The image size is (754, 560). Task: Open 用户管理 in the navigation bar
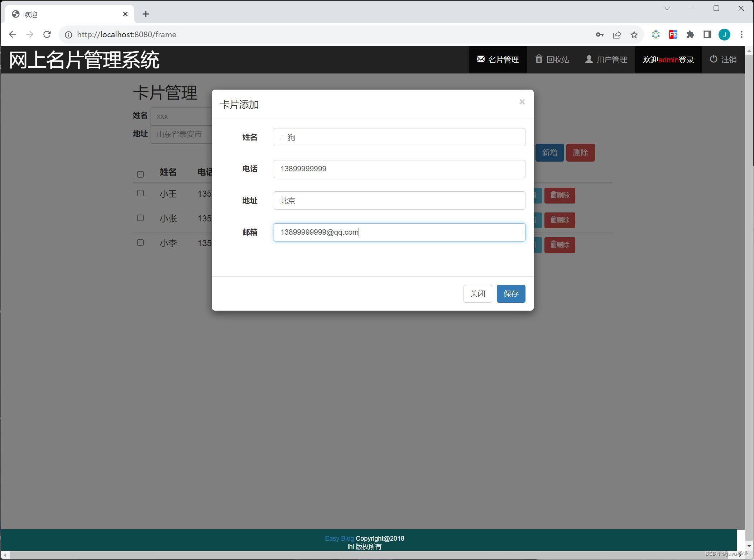(606, 59)
